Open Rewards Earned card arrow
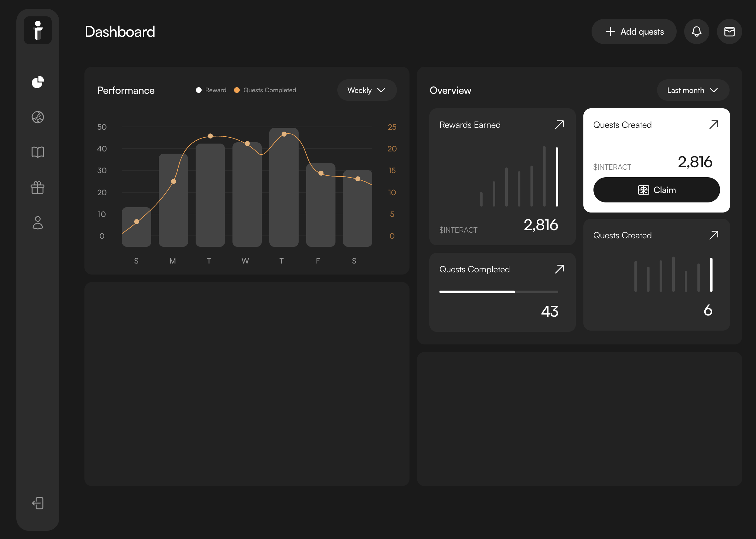 click(559, 125)
